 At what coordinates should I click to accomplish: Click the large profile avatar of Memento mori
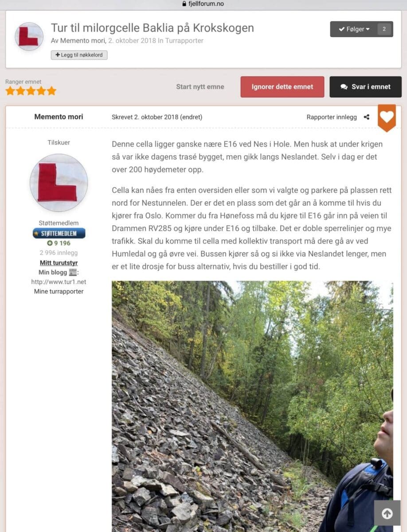(x=59, y=183)
